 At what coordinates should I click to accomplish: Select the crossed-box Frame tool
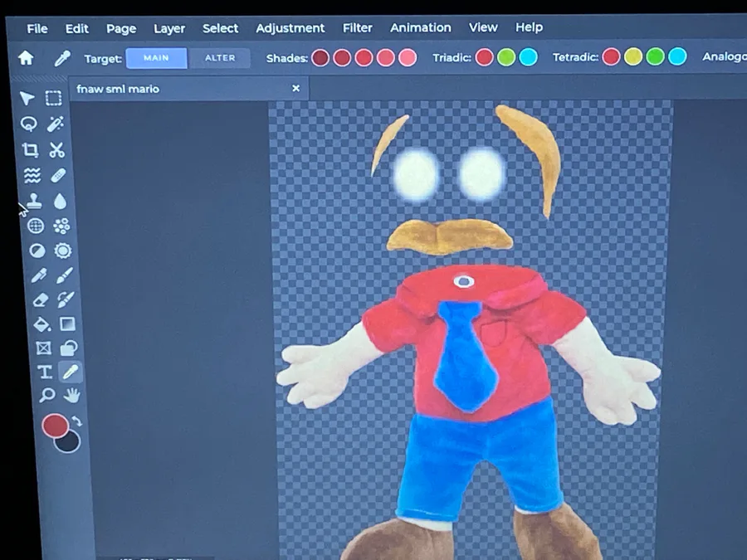[x=43, y=348]
